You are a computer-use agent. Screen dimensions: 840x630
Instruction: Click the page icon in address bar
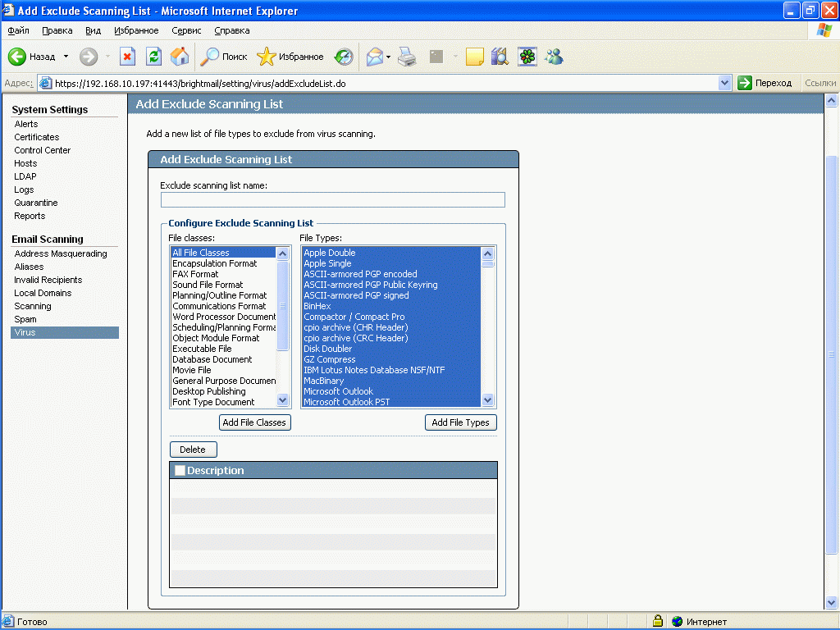[46, 83]
